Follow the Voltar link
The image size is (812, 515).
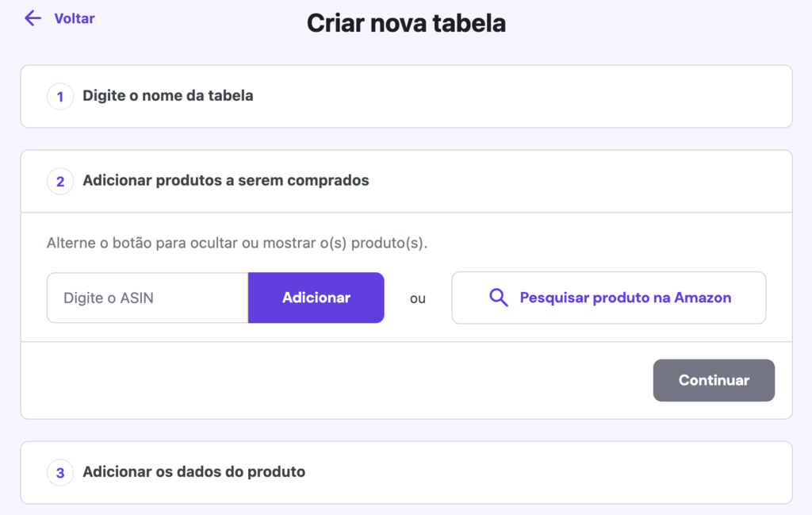74,18
